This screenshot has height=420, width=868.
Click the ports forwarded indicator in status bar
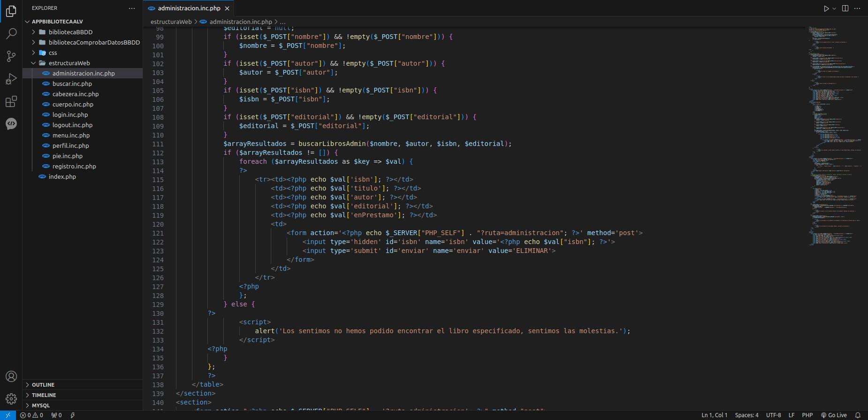click(56, 415)
